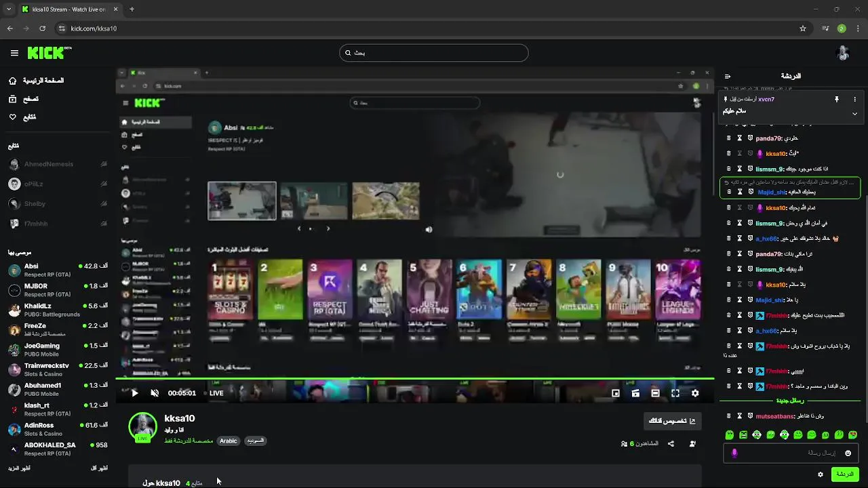Expand the pinned message chevron

[x=854, y=113]
